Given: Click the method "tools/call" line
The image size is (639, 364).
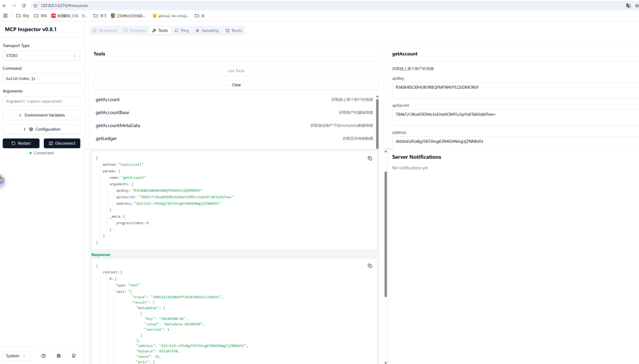Looking at the screenshot, I should coord(123,165).
